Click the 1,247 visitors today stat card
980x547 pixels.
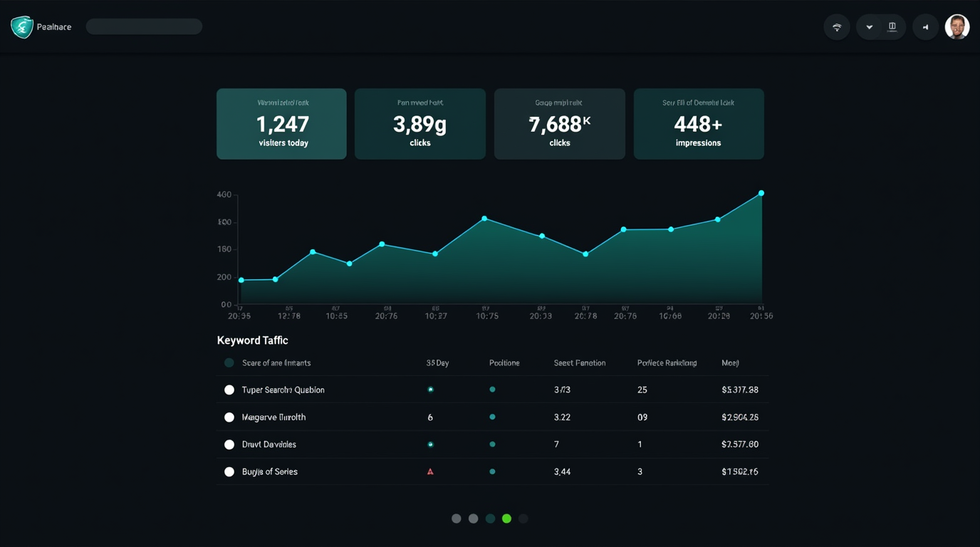(x=281, y=123)
